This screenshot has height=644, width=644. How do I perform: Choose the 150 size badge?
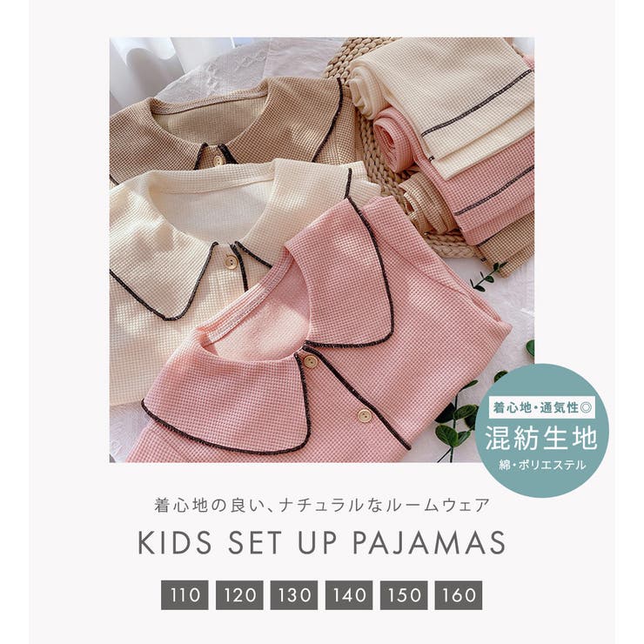tap(404, 594)
